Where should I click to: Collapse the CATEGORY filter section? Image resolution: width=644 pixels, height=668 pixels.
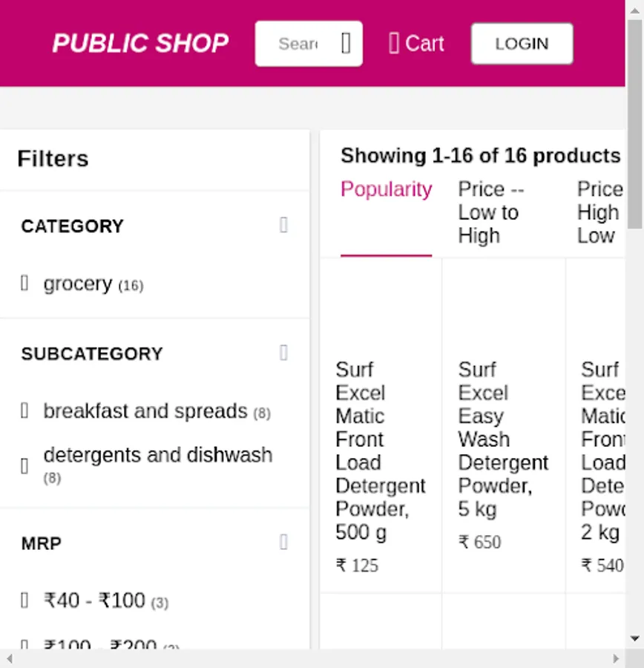[283, 225]
